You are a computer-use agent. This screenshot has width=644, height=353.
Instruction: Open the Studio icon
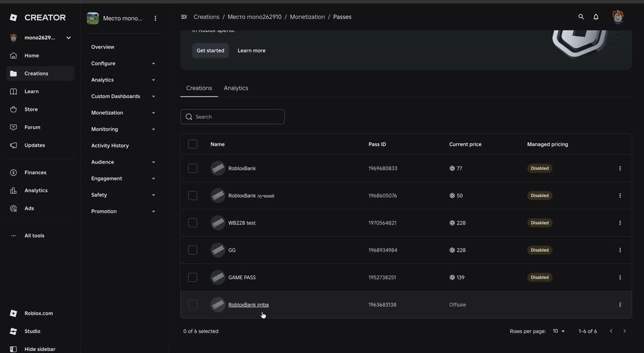click(x=13, y=331)
